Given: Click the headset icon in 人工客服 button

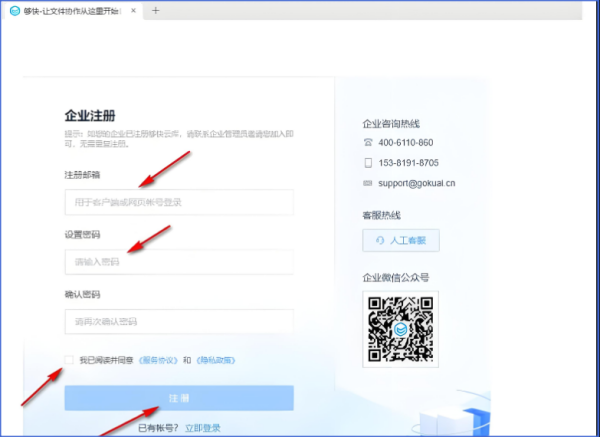Looking at the screenshot, I should pos(378,241).
